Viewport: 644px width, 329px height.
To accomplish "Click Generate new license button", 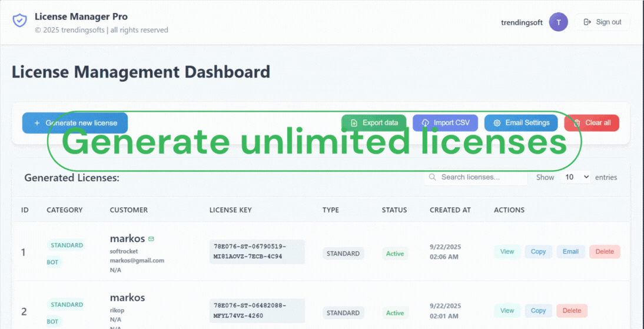I will click(75, 123).
